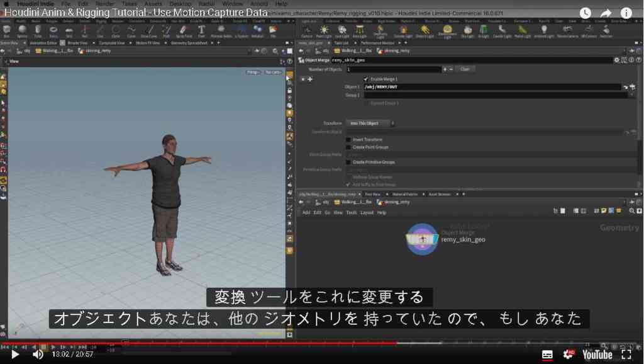Select the Torus shelf tool
Image resolution: width=644 pixels, height=364 pixels.
pos(53,31)
